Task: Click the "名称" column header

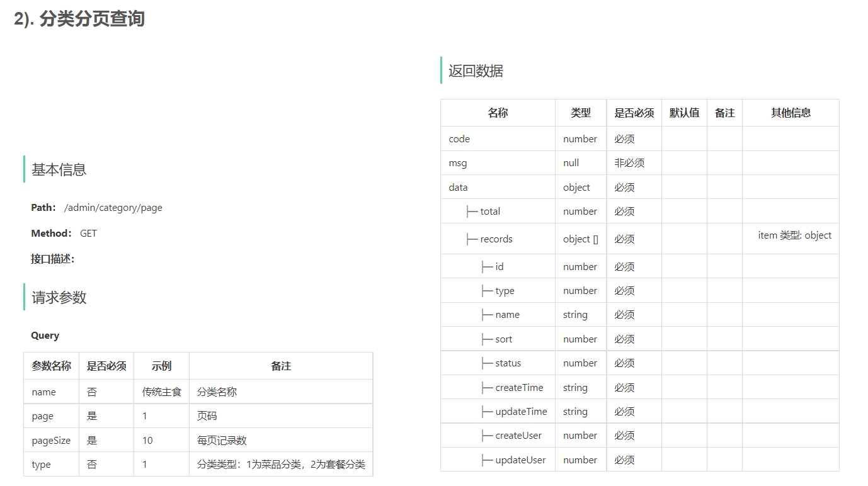Action: 498,113
